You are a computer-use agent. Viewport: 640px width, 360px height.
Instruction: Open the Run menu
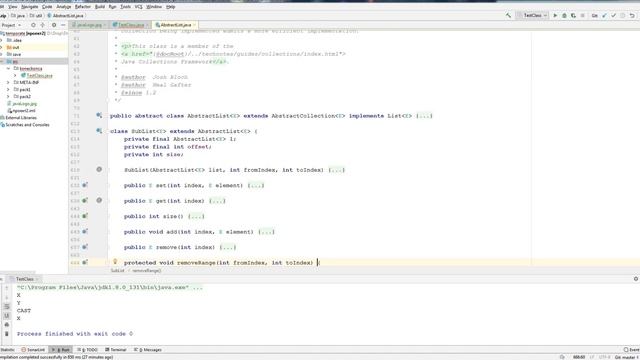(x=113, y=7)
